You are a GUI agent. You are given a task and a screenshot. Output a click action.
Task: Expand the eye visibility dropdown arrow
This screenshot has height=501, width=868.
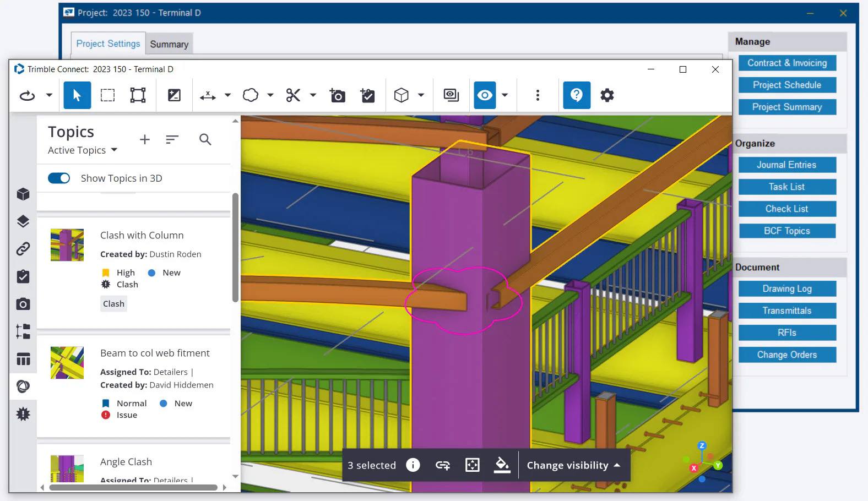point(504,95)
